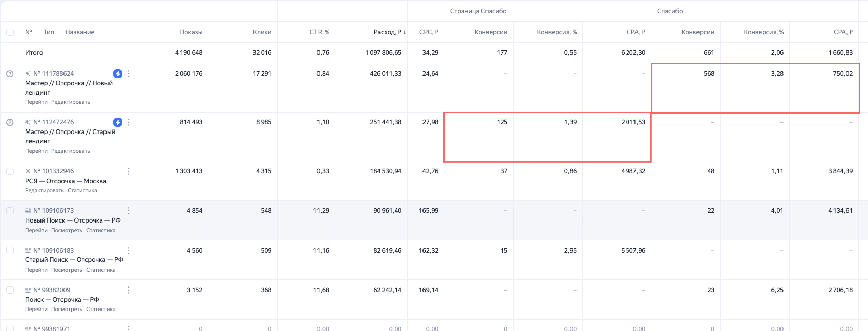Open the three-dot menu for РСЯ — Отсрочка — Москва
This screenshot has width=868, height=331.
pos(129,171)
